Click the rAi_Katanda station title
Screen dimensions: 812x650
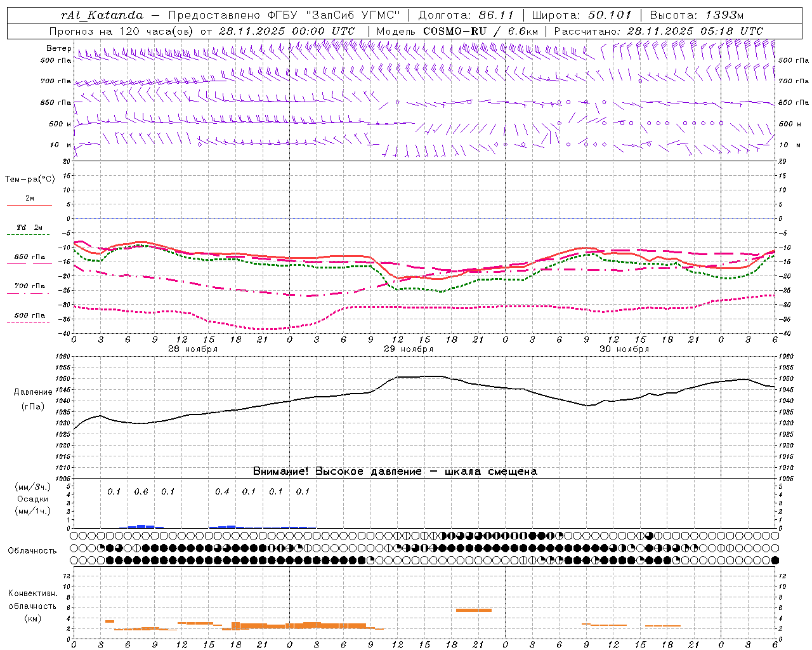(x=102, y=15)
